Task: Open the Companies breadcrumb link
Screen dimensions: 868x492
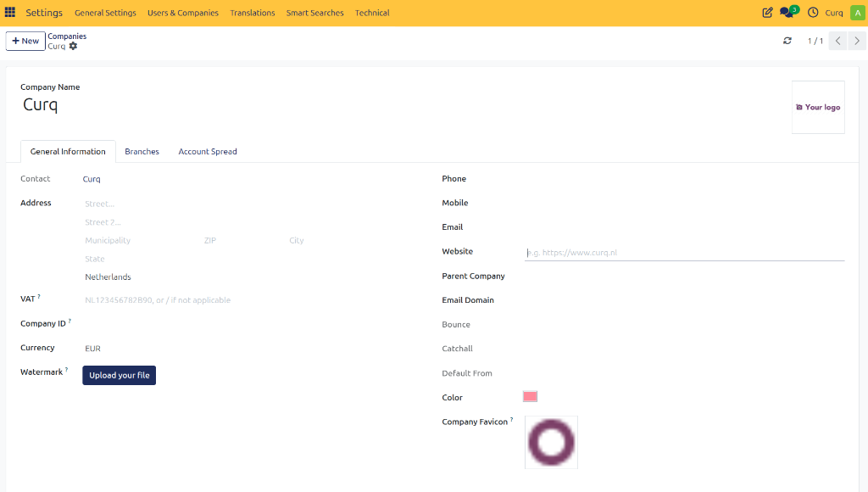Action: (67, 36)
